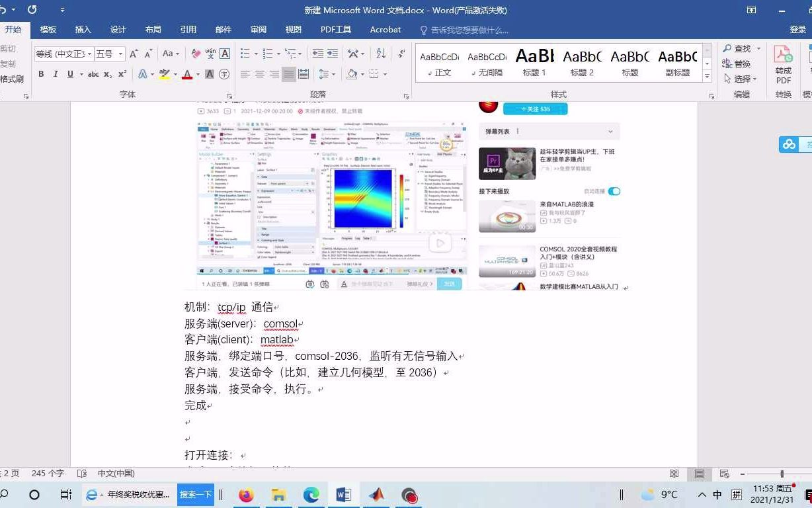Screen dimensions: 812x508
Task: Click Tell me search box
Action: [x=465, y=30]
